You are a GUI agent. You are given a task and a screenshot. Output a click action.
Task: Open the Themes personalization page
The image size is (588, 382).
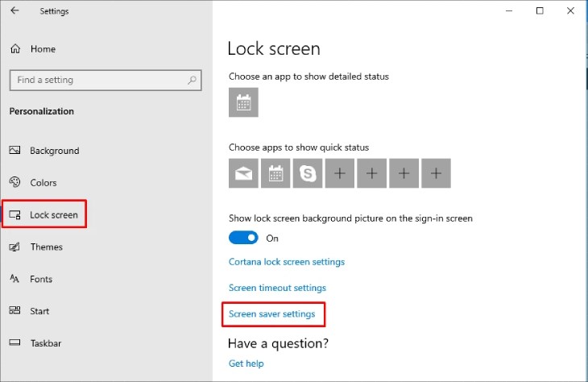coord(46,247)
